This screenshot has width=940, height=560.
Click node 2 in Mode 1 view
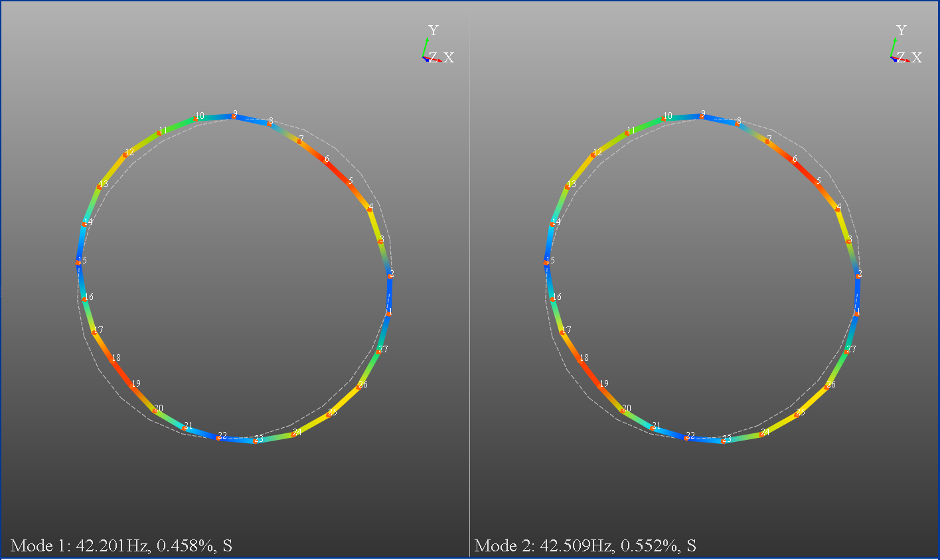pos(390,275)
